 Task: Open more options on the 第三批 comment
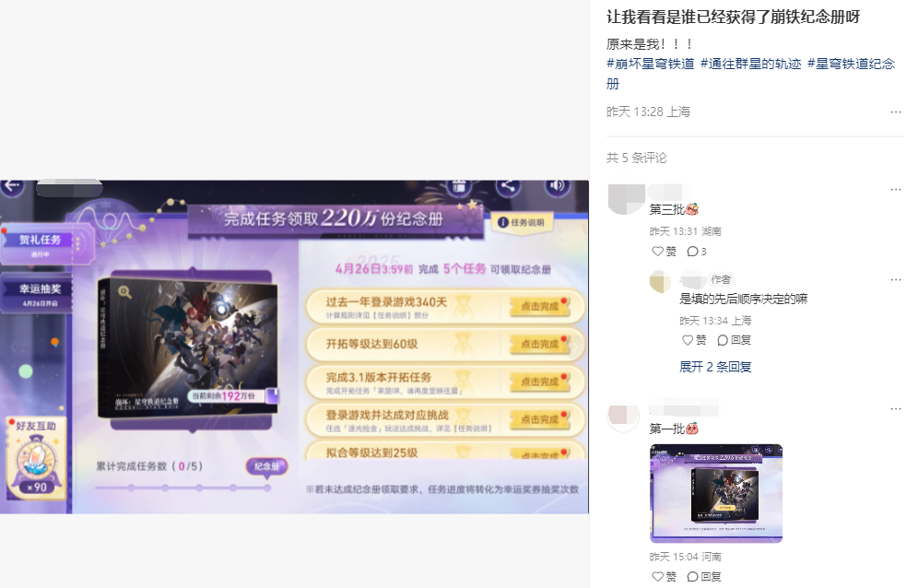895,189
